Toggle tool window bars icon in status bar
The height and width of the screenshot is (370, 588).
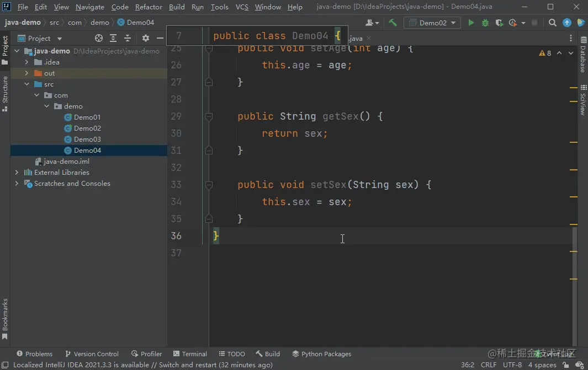coord(5,364)
